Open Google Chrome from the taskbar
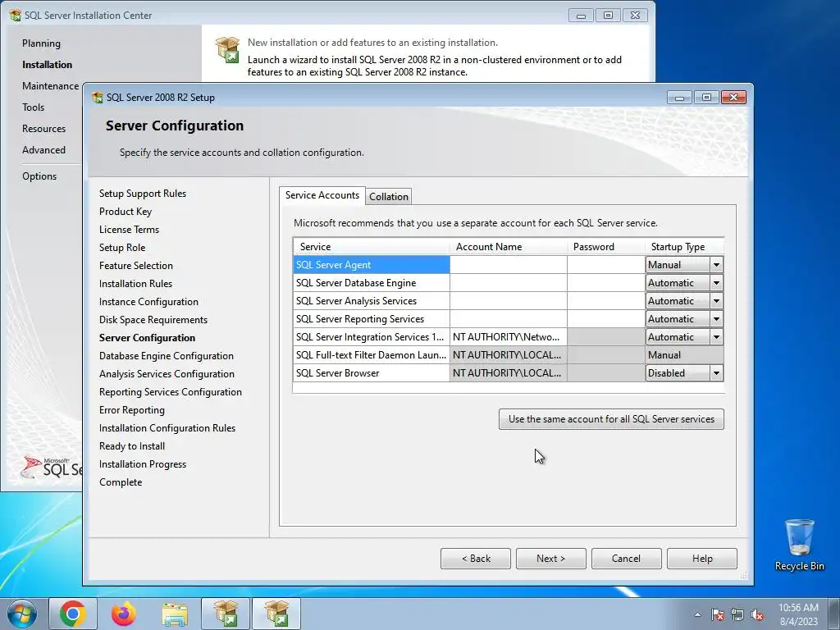The height and width of the screenshot is (630, 840). pyautogui.click(x=73, y=614)
